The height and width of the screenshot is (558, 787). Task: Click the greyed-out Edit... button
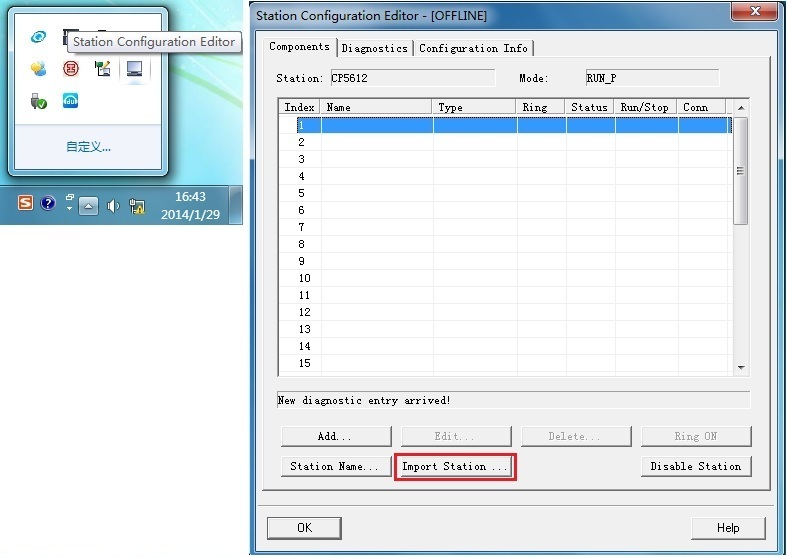[456, 437]
